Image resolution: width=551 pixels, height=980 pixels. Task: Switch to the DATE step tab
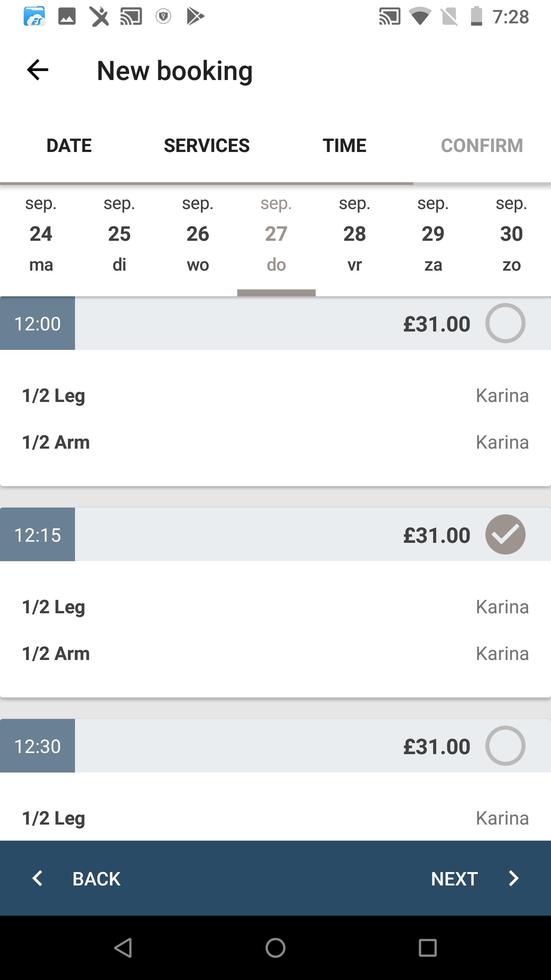[69, 145]
